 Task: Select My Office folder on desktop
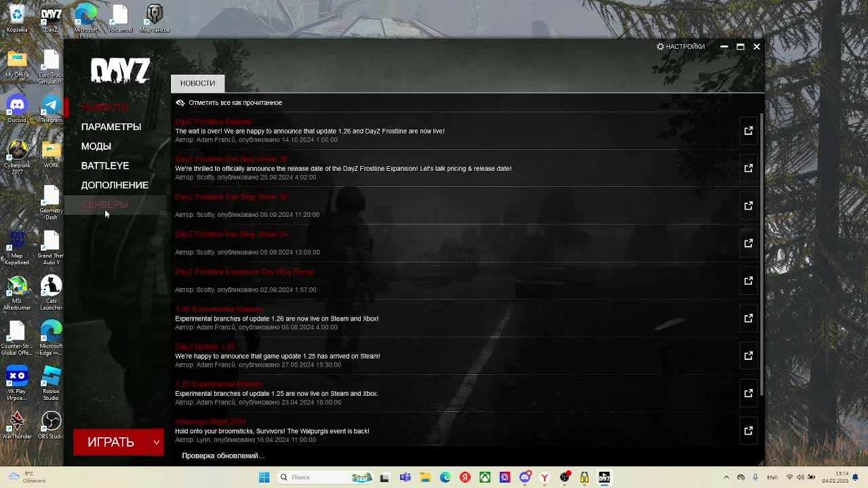pyautogui.click(x=17, y=64)
